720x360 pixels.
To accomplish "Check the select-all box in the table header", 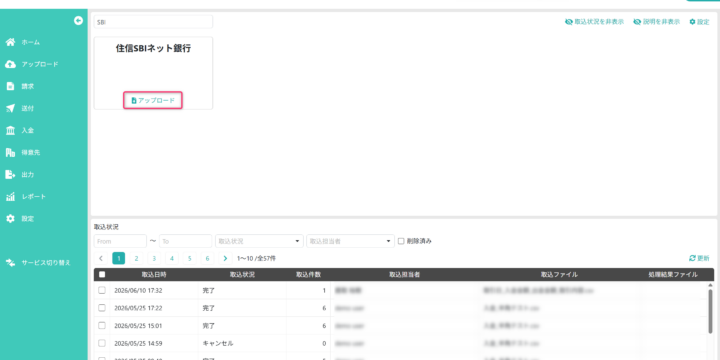I will pos(102,275).
